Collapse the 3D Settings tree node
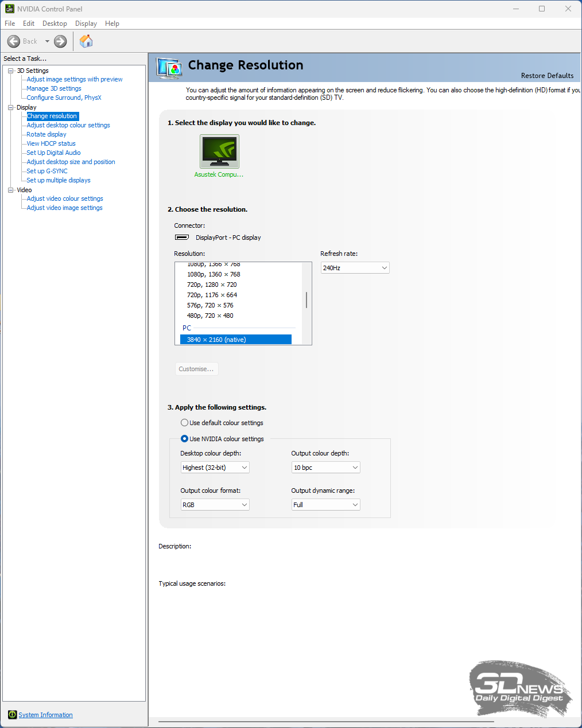582x728 pixels. coord(10,71)
